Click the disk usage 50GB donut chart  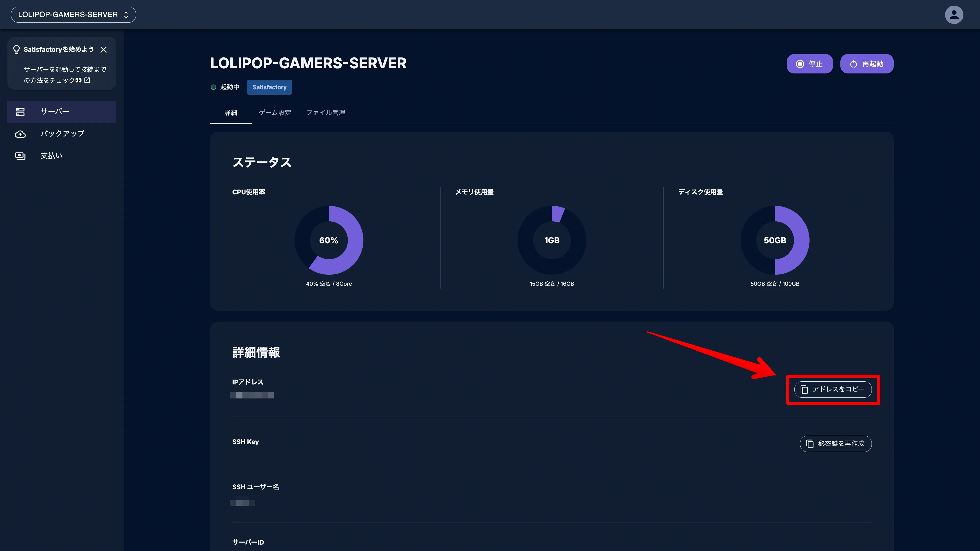point(775,240)
